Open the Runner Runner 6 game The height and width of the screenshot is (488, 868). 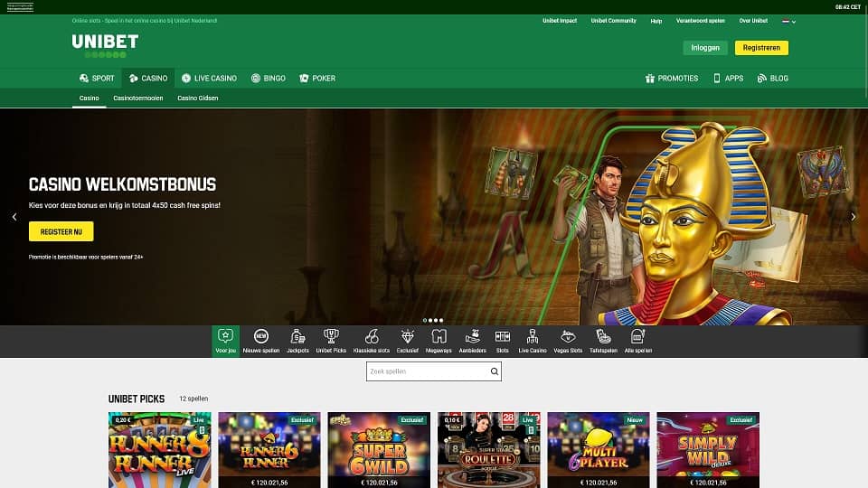(269, 450)
